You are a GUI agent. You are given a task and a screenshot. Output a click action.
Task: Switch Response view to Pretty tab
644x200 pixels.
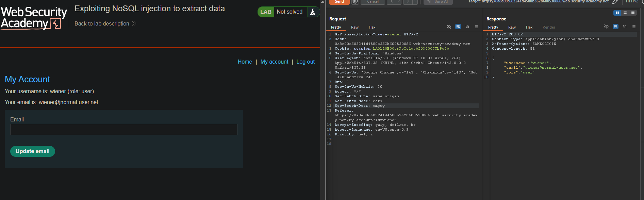[x=493, y=27]
